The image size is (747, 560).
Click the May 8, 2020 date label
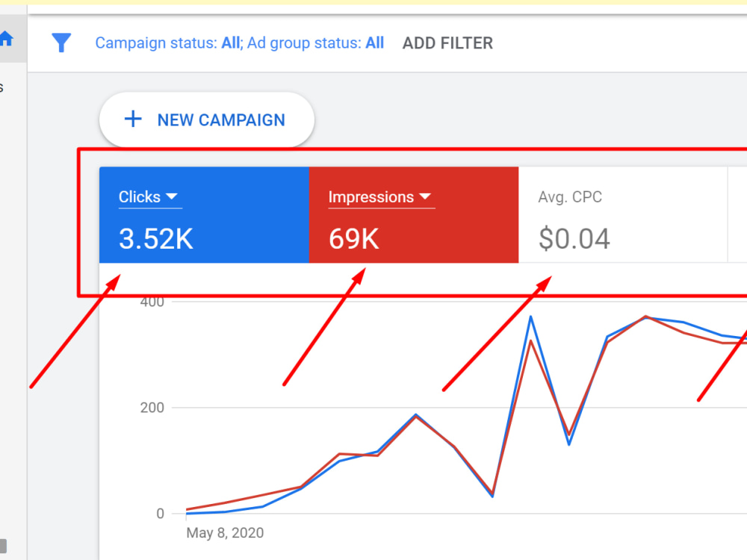[x=225, y=532]
